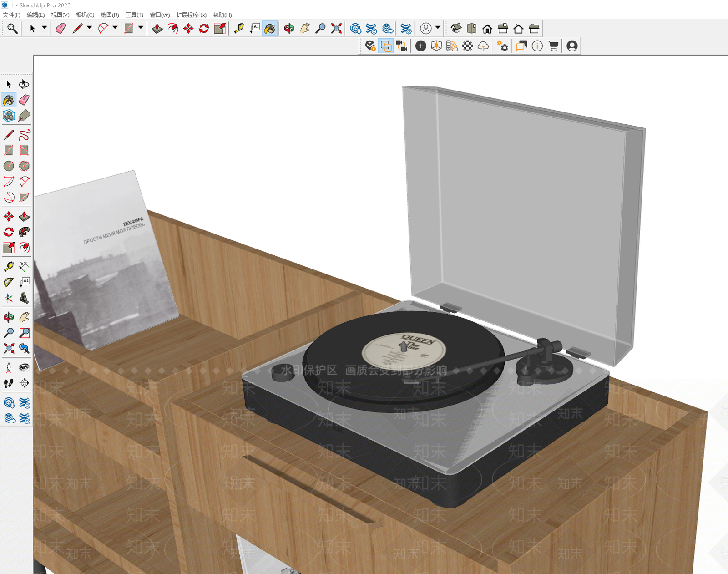Select the Move tool in the top toolbar
This screenshot has width=728, height=574.
click(x=188, y=29)
